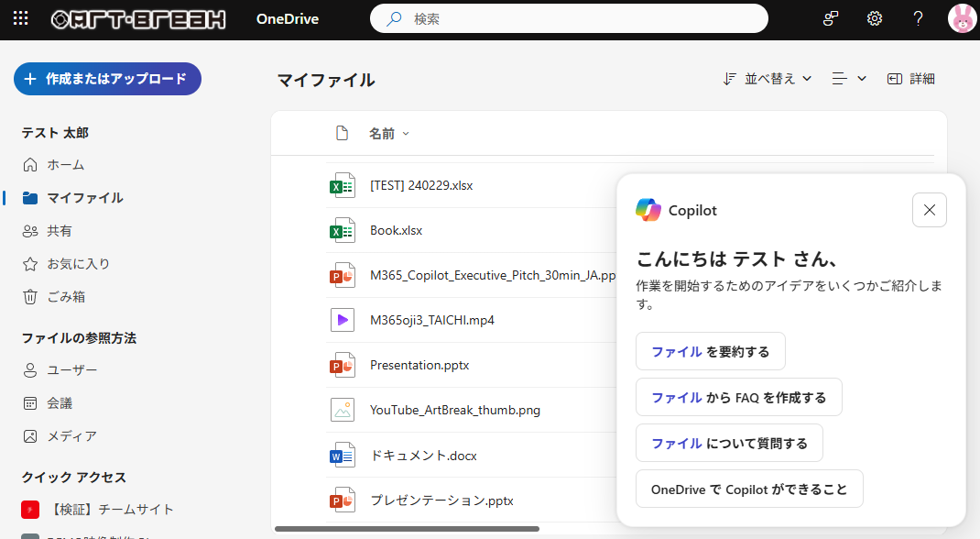
Task: Click the help question mark icon
Action: pyautogui.click(x=919, y=18)
